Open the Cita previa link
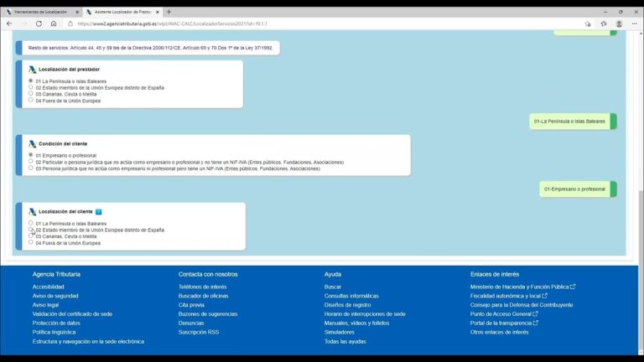Screen dimensions: 644x362 (191, 304)
